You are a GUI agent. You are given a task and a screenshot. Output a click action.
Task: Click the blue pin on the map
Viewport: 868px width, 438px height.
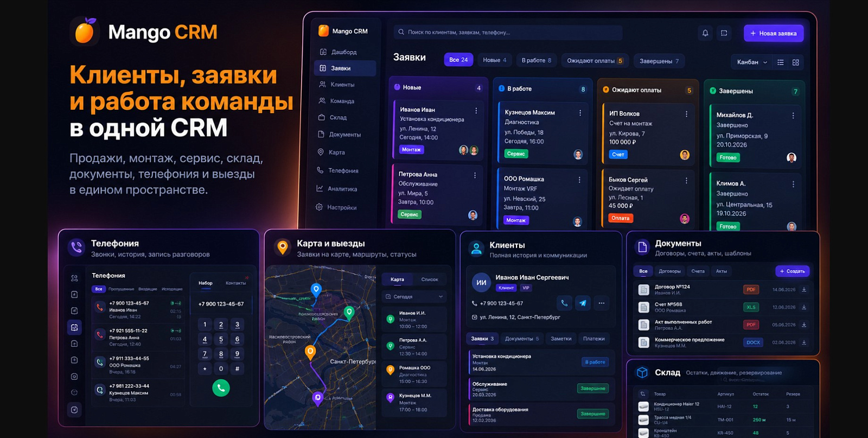click(316, 289)
